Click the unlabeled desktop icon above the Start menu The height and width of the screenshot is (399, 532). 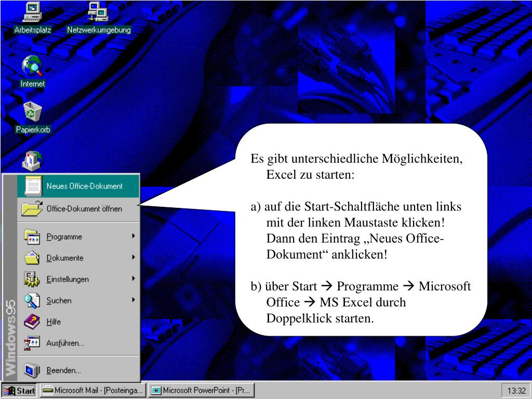click(32, 161)
